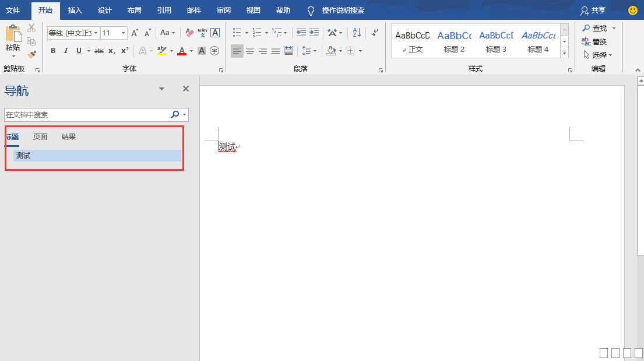This screenshot has width=644, height=361.
Task: Open the 插入 ribbon tab
Action: pyautogui.click(x=75, y=10)
